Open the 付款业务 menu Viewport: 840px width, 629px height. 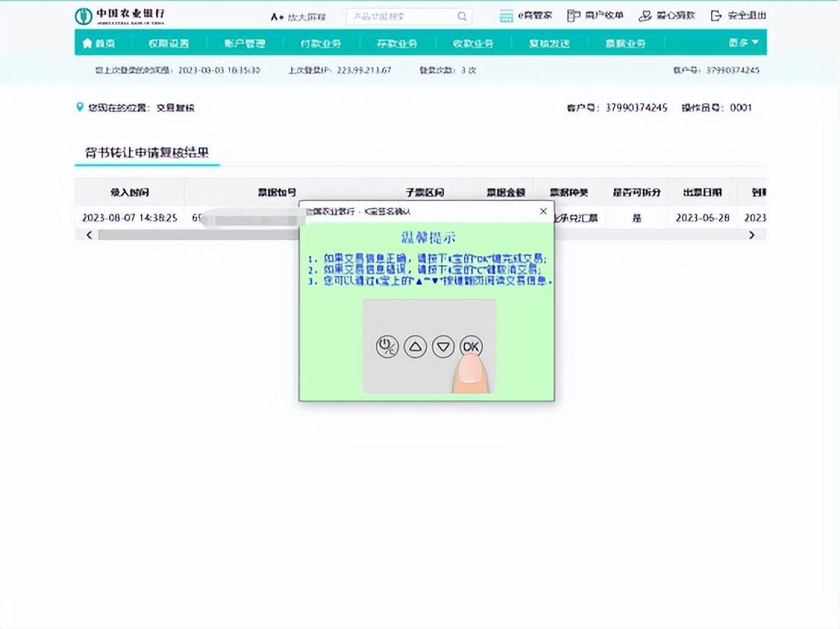[321, 43]
